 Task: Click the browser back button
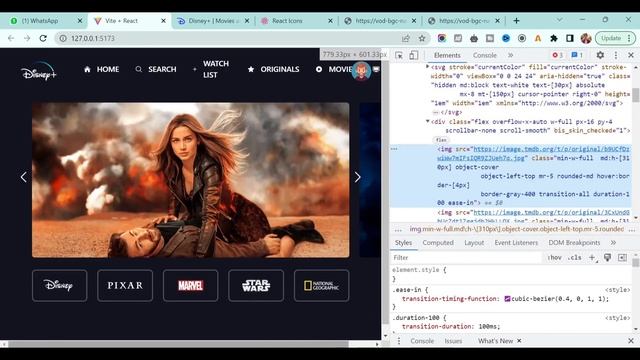(11, 38)
